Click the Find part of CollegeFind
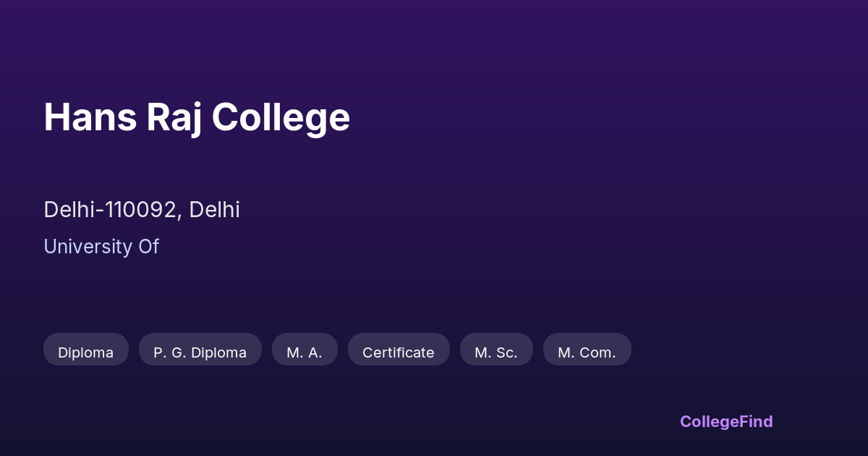868x456 pixels. (x=756, y=421)
